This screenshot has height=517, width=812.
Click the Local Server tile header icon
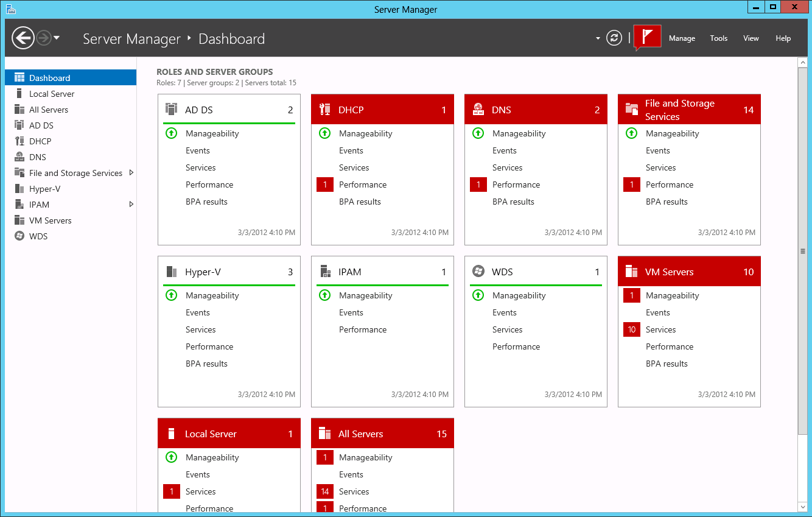point(171,434)
